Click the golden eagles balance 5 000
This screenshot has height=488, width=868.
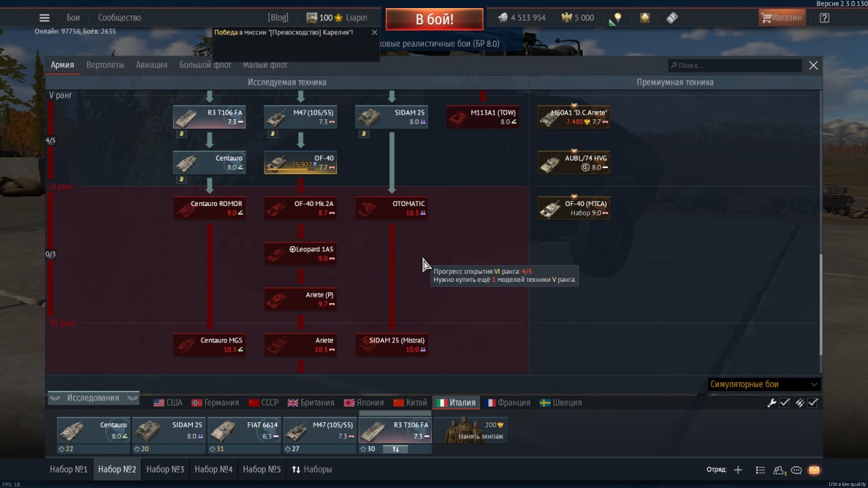[578, 18]
